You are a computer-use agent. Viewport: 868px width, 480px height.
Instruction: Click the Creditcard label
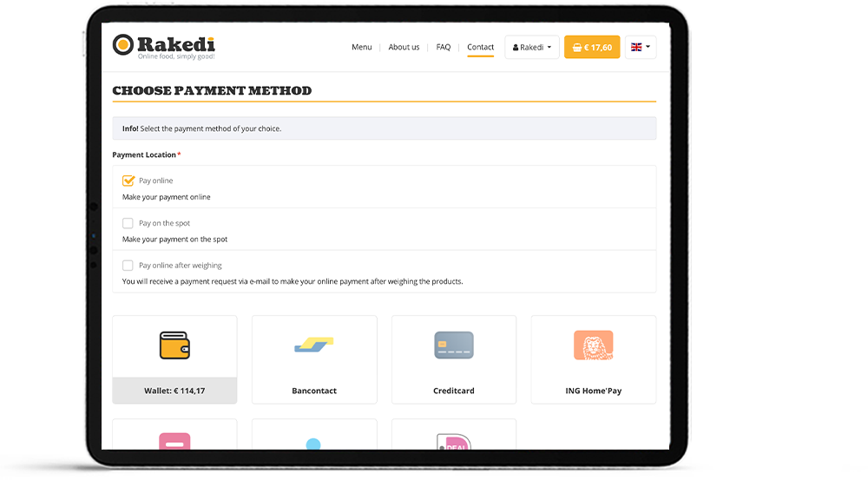coord(453,391)
